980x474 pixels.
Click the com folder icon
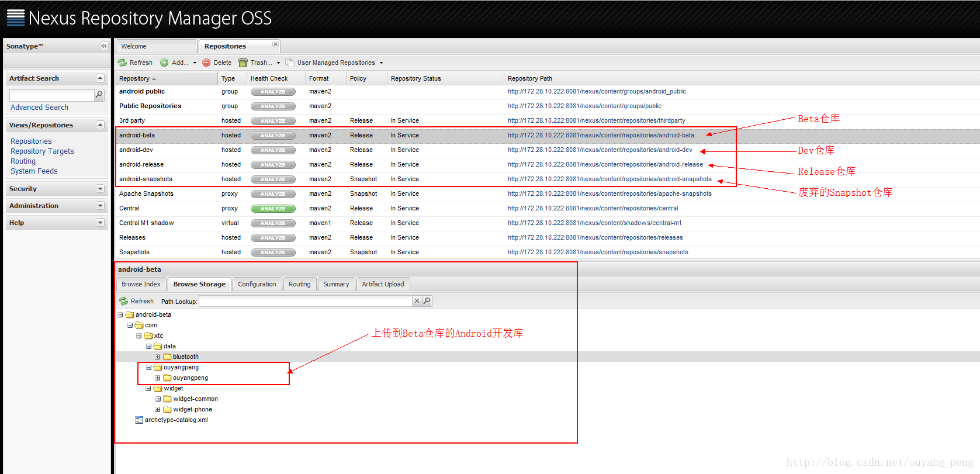pyautogui.click(x=139, y=325)
